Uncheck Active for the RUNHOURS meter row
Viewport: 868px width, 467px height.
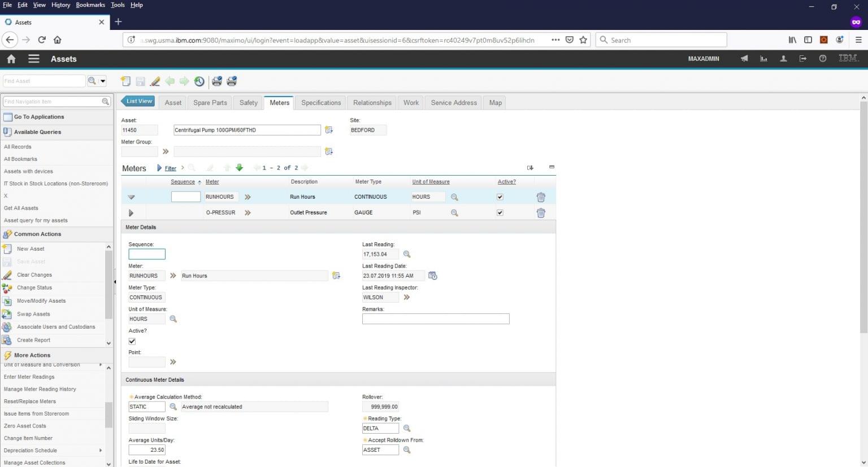tap(500, 197)
